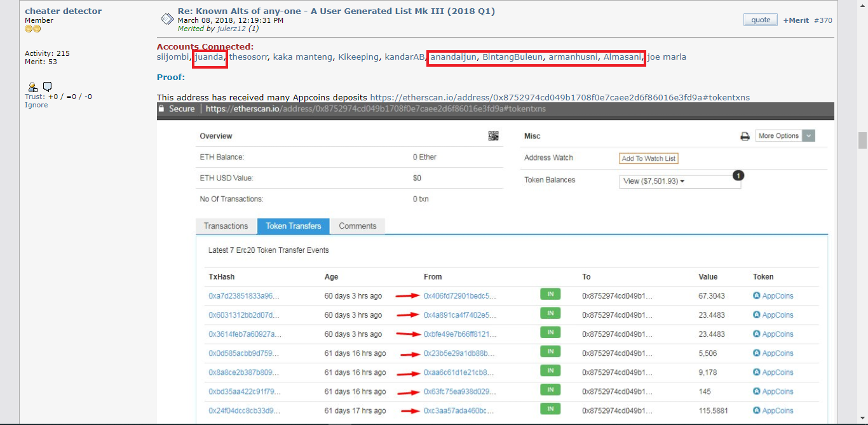The height and width of the screenshot is (425, 868).
Task: Click the Ignore link under Trust
Action: (36, 105)
